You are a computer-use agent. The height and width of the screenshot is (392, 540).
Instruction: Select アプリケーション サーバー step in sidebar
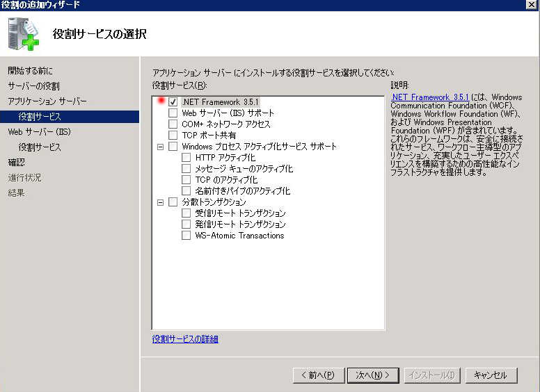coord(47,101)
